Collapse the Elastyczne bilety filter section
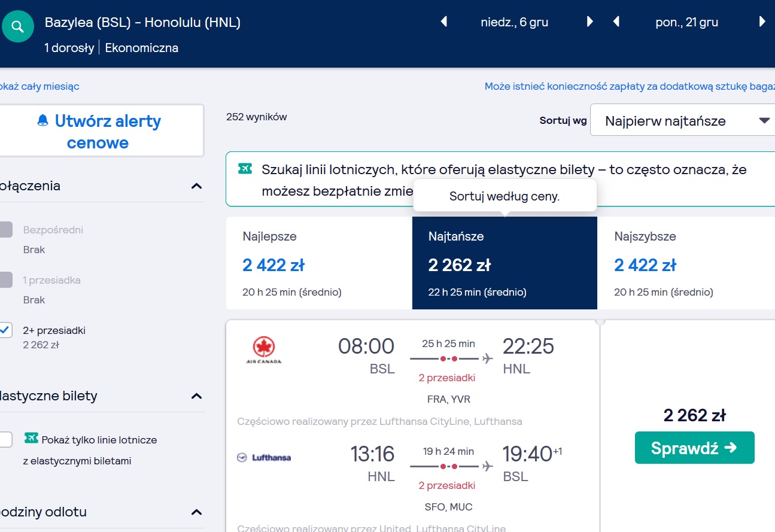The height and width of the screenshot is (532, 775). click(x=196, y=396)
